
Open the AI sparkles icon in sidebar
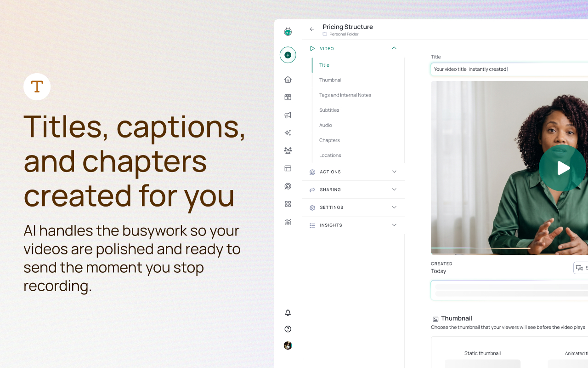pos(288,133)
